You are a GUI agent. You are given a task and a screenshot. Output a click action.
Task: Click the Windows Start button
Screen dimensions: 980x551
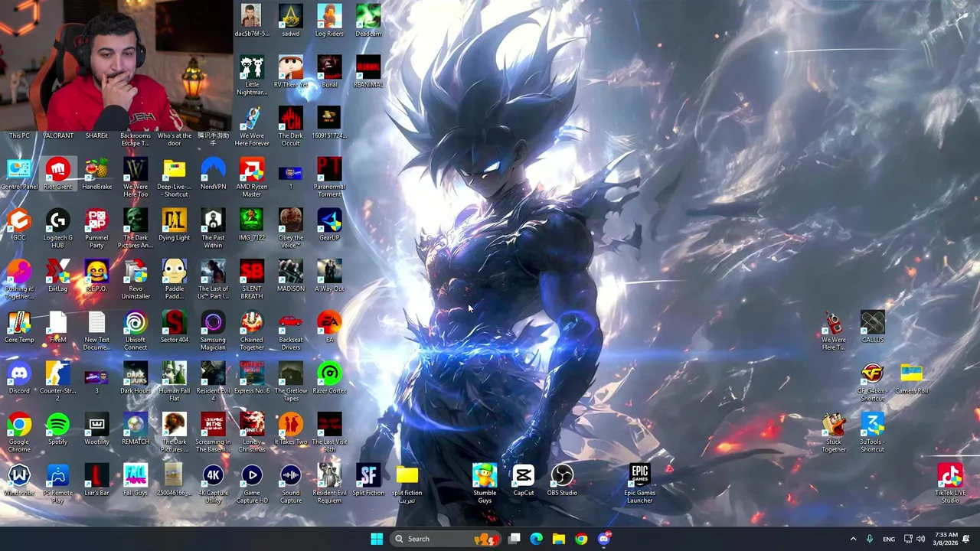coord(377,539)
